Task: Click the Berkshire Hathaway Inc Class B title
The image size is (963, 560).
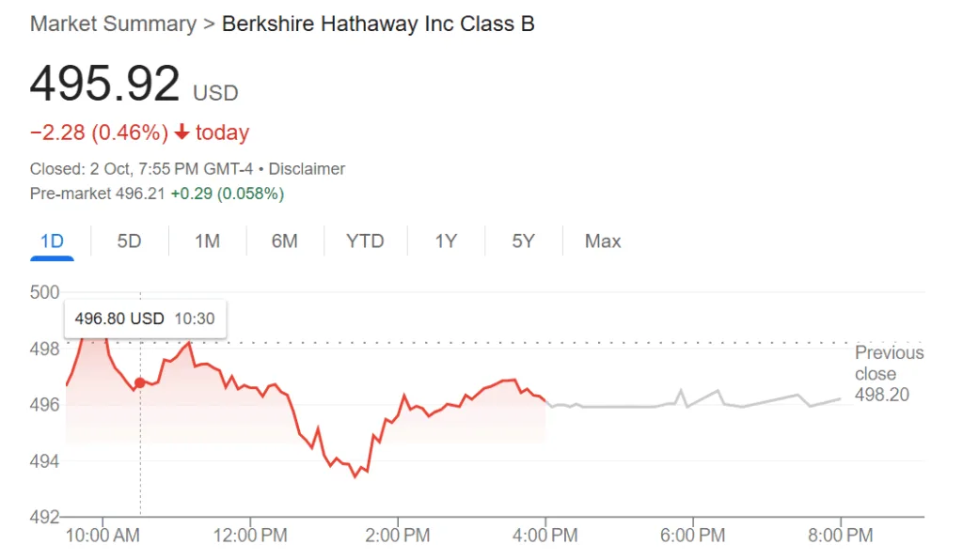Action: tap(376, 23)
